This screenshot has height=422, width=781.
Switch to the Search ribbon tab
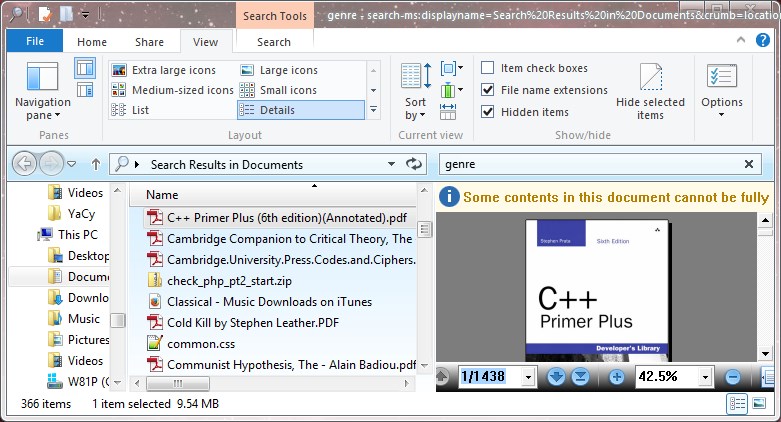tap(274, 42)
